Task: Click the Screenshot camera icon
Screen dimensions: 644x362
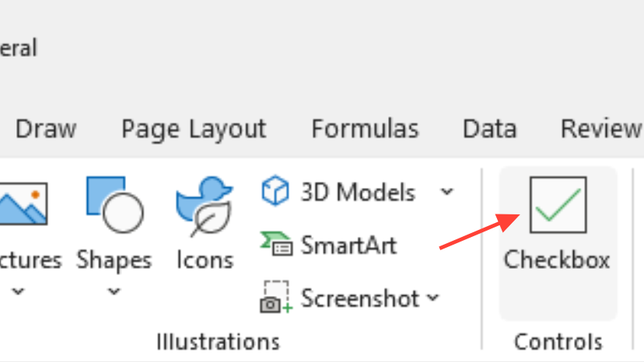Action: [x=275, y=298]
